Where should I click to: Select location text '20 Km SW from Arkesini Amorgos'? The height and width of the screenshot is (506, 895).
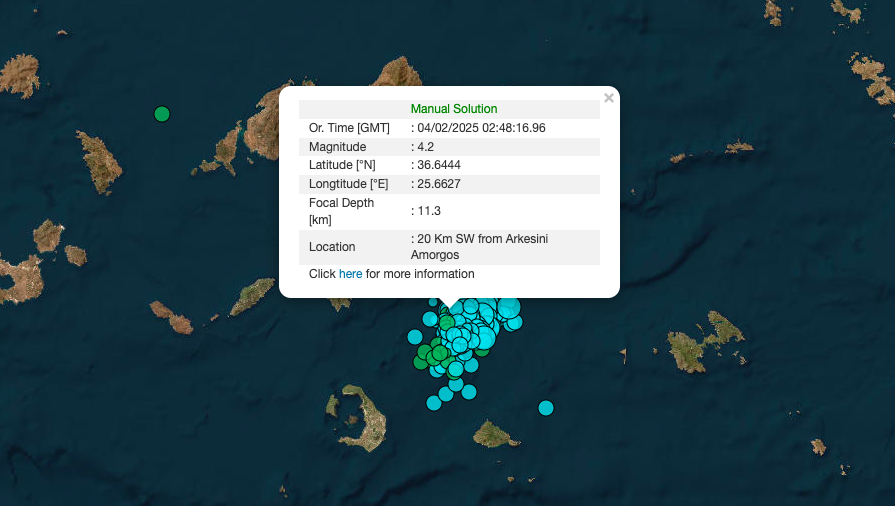coord(479,247)
